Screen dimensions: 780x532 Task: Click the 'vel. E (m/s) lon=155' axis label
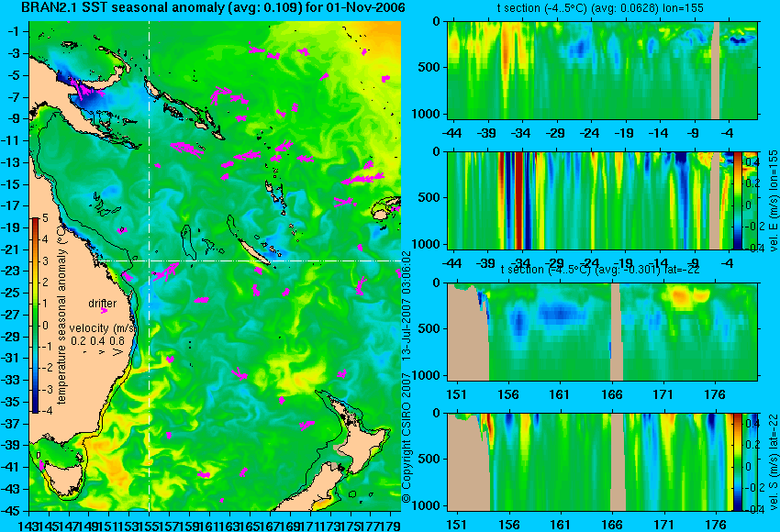773,200
